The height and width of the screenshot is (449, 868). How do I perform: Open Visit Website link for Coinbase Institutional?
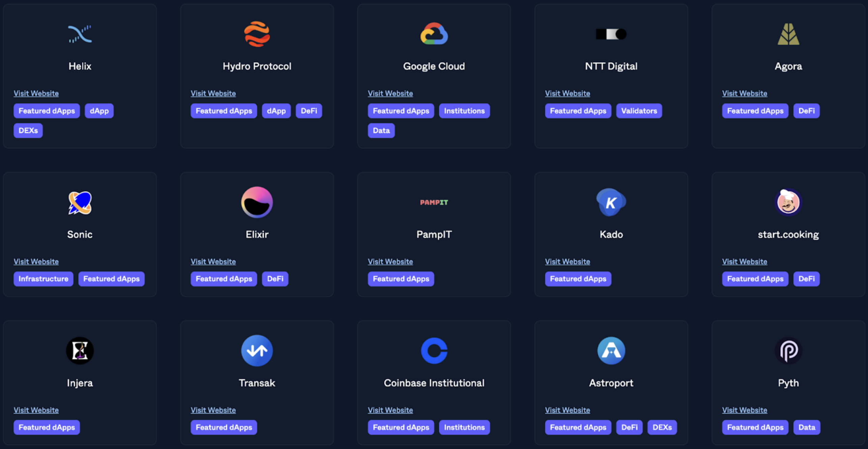click(x=390, y=410)
